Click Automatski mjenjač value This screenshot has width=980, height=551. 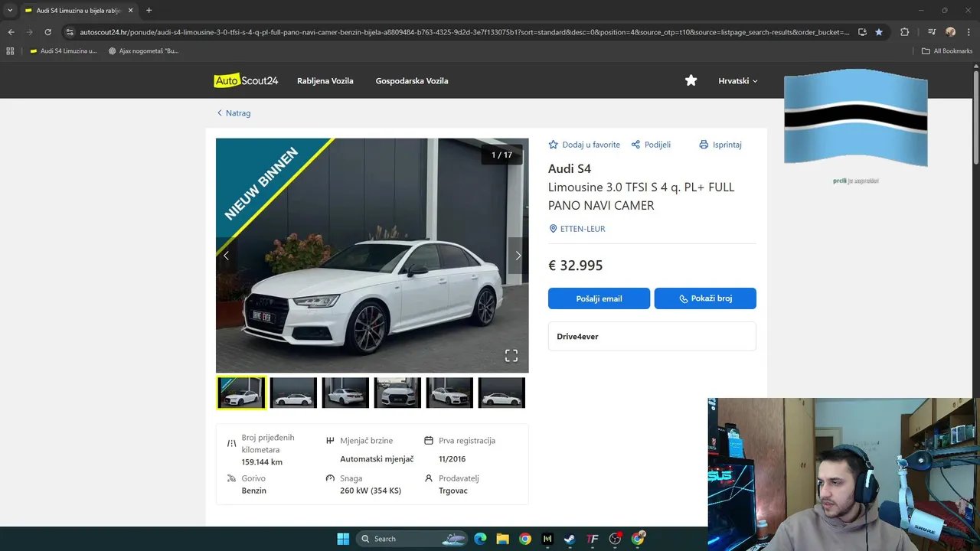pos(377,459)
